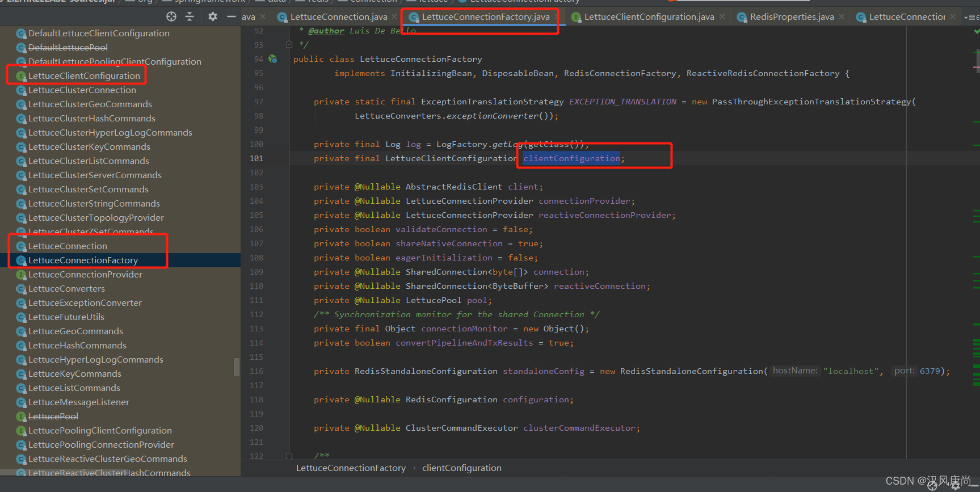Close the RedisProperties.java tab
The width and height of the screenshot is (980, 492).
point(842,17)
